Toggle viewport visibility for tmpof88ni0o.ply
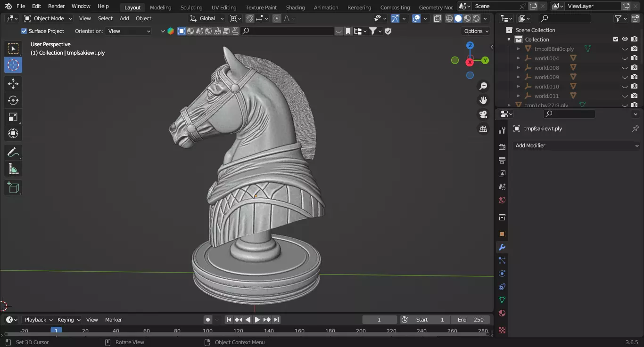This screenshot has width=644, height=347. [625, 49]
